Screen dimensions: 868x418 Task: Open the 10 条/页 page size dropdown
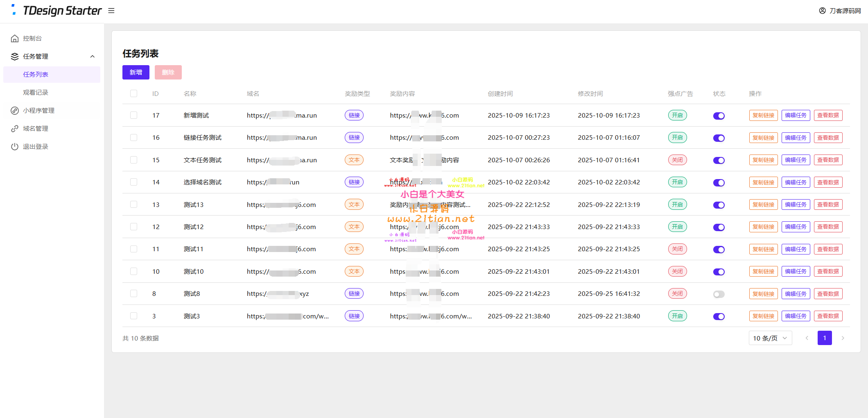click(770, 338)
